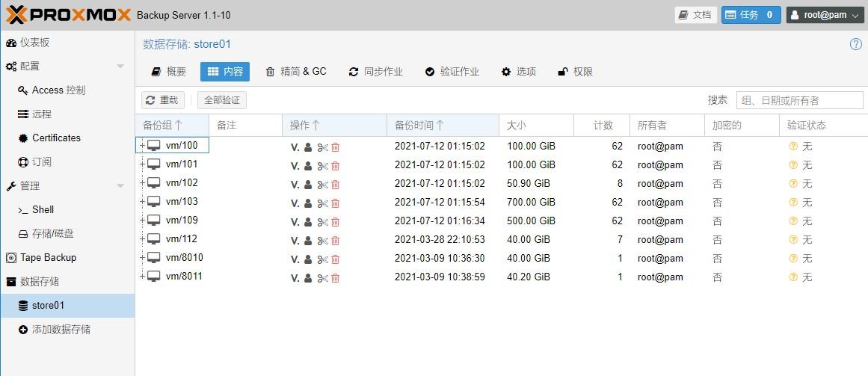Delete backup group vm/8011 via trash icon
Screen dimensions: 868x376
335,278
